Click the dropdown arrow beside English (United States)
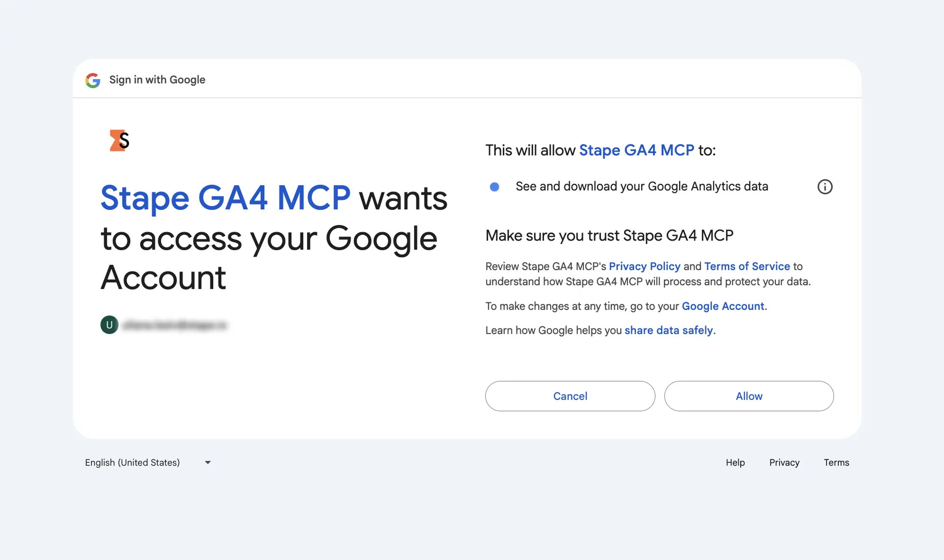The width and height of the screenshot is (944, 560). coord(207,462)
